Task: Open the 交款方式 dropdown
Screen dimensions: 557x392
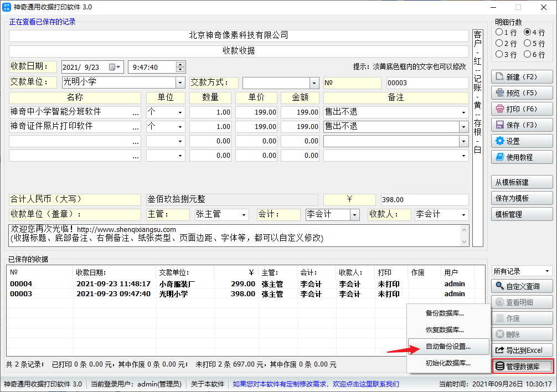Action: coord(314,83)
